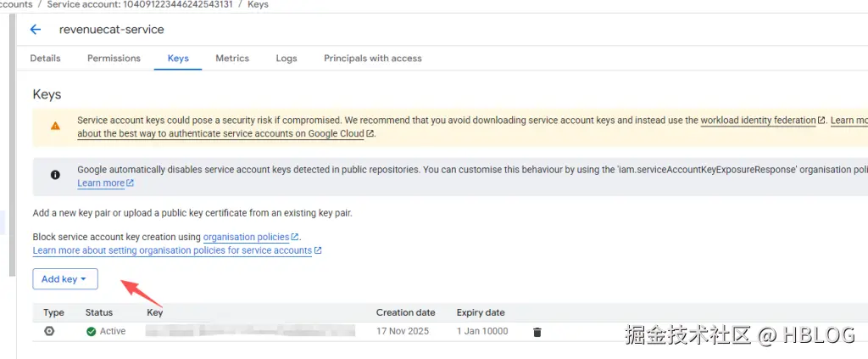The image size is (868, 359).
Task: Select the Keys tab
Action: click(178, 59)
